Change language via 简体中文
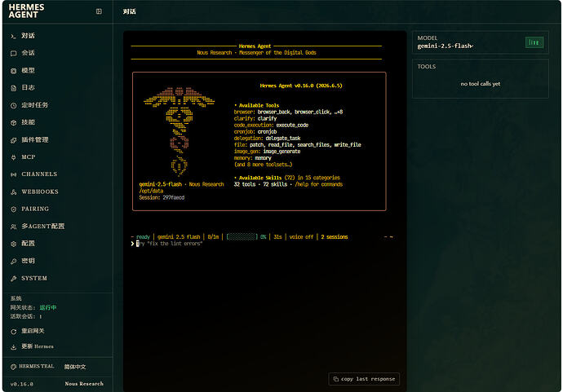The image size is (563, 392). [75, 367]
